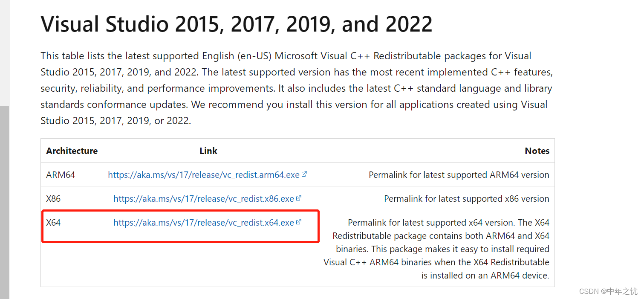This screenshot has width=644, height=299.
Task: Click the intro paragraph about Redistributable packages
Action: 297,88
